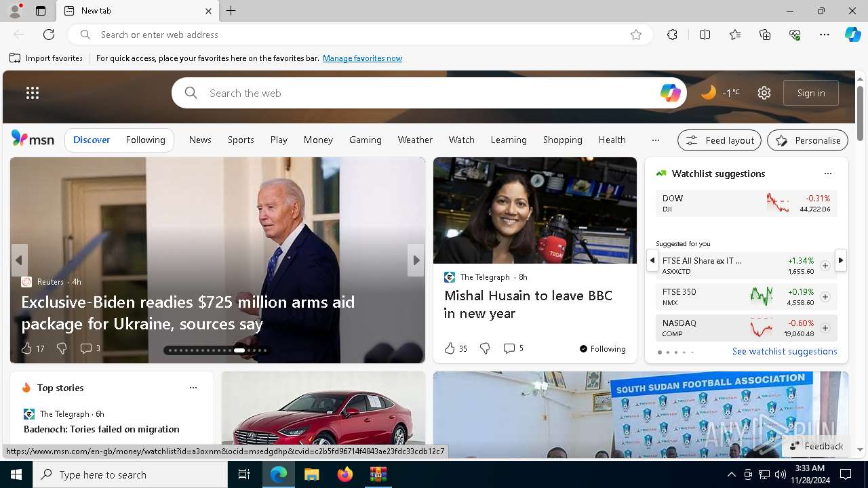This screenshot has height=488, width=868.
Task: Add FTSE 350 to watchlist
Action: (x=825, y=297)
